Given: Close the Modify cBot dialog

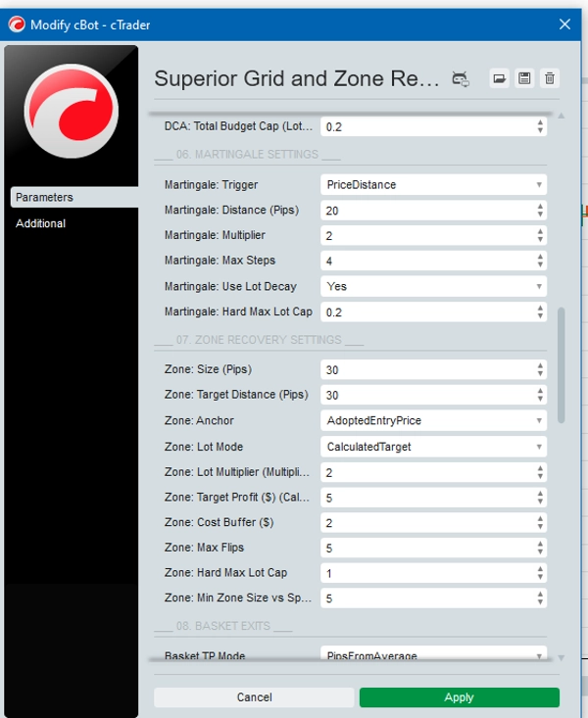Looking at the screenshot, I should click(x=564, y=24).
